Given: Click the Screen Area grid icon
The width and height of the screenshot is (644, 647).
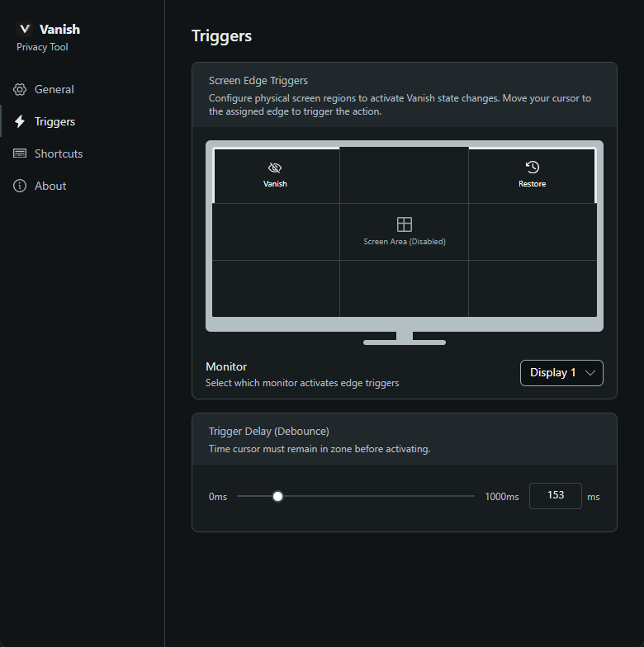Looking at the screenshot, I should [405, 224].
